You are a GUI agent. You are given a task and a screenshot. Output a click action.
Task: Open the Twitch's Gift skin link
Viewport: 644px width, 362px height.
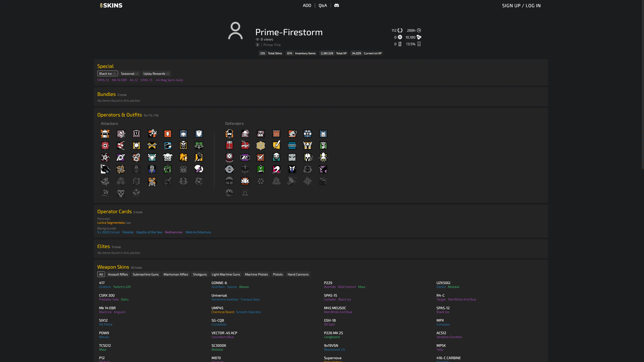[122, 287]
